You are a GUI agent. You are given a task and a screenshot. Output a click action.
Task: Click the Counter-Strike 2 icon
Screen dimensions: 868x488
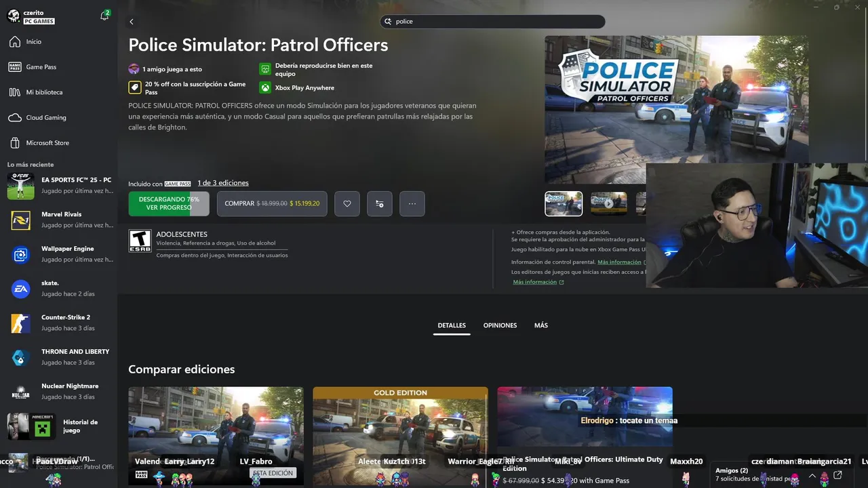click(x=20, y=323)
